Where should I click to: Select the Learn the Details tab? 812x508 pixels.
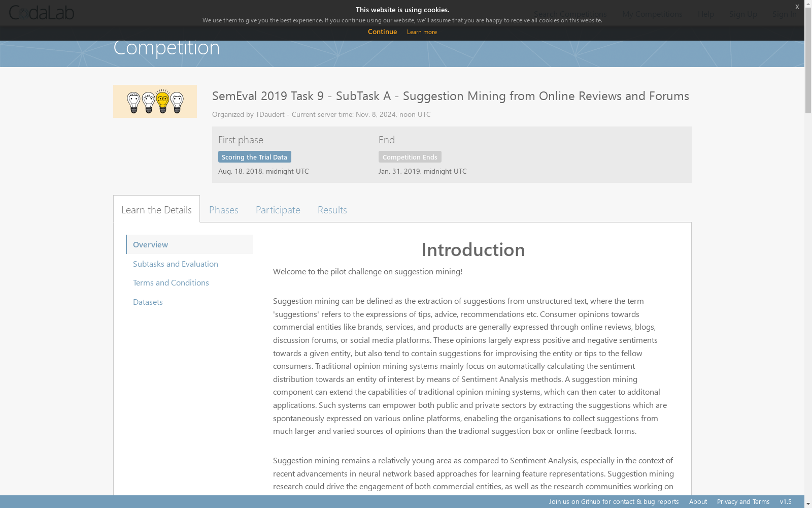(156, 209)
